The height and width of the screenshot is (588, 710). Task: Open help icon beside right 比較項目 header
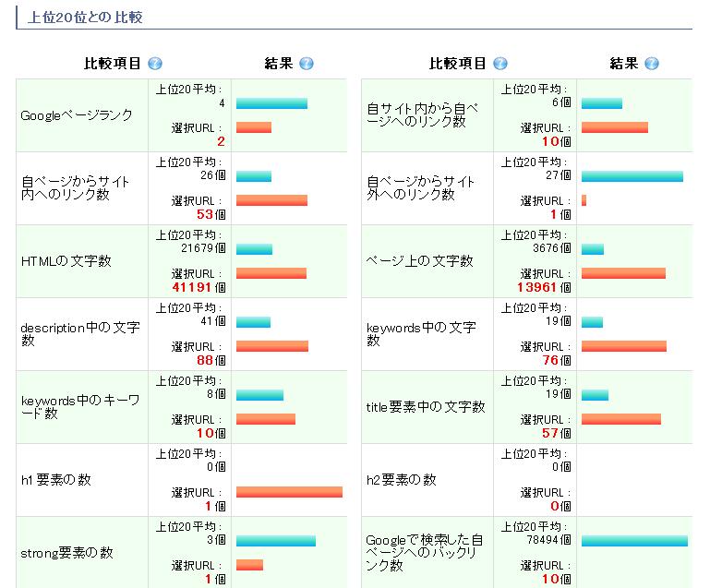(x=500, y=64)
